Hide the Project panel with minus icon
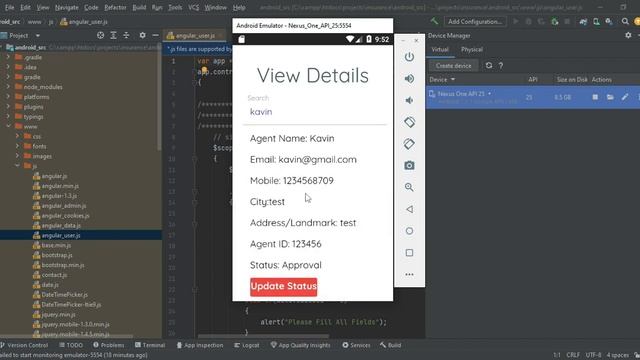 coord(155,36)
